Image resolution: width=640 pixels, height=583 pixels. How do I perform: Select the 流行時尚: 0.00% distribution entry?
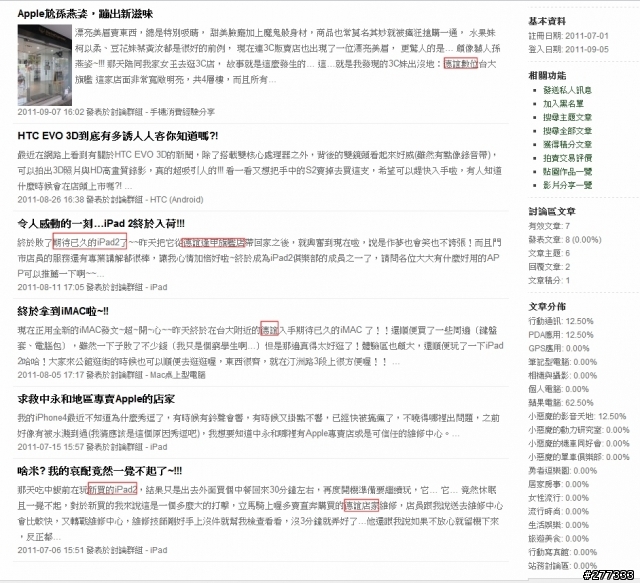(558, 512)
